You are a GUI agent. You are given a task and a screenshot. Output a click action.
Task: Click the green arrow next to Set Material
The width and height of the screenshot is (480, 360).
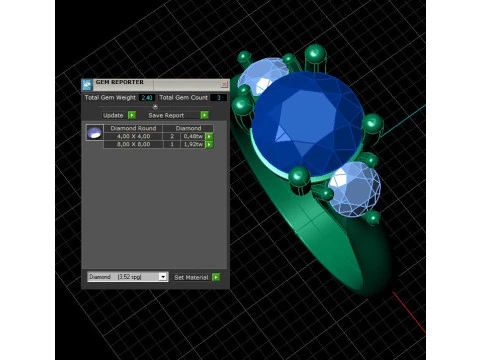(216, 277)
